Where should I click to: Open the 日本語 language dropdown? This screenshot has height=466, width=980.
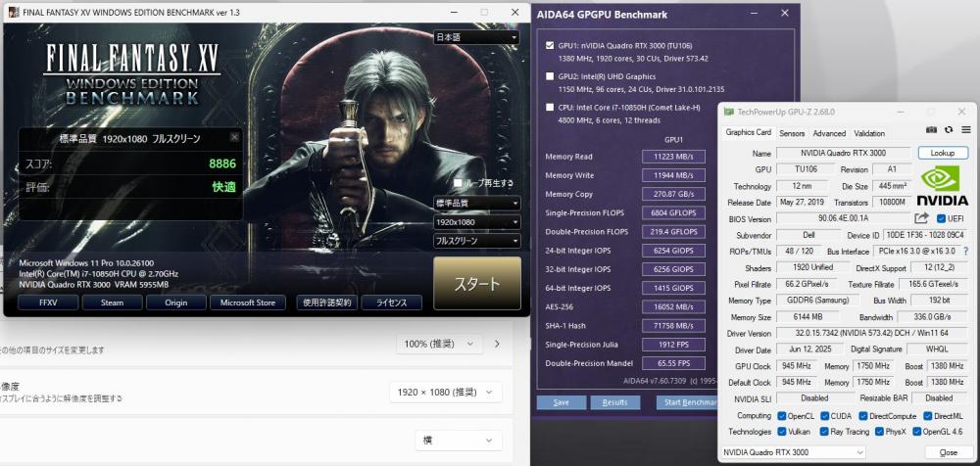[476, 37]
